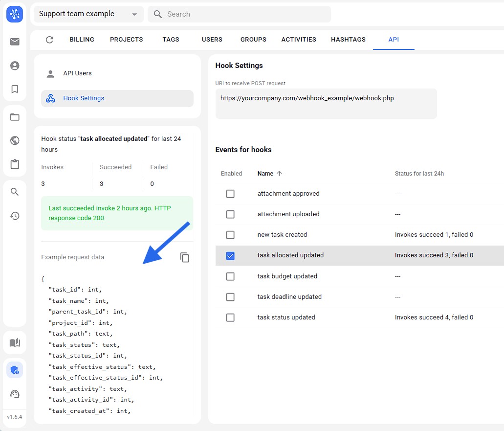Disable the task allocated updated checkbox

pyautogui.click(x=230, y=255)
